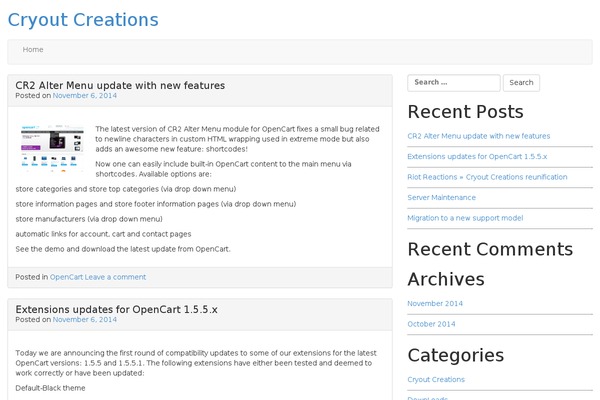The width and height of the screenshot is (600, 400).
Task: Open recent post CR2 Alter Menu update in sidebar
Action: coord(479,136)
